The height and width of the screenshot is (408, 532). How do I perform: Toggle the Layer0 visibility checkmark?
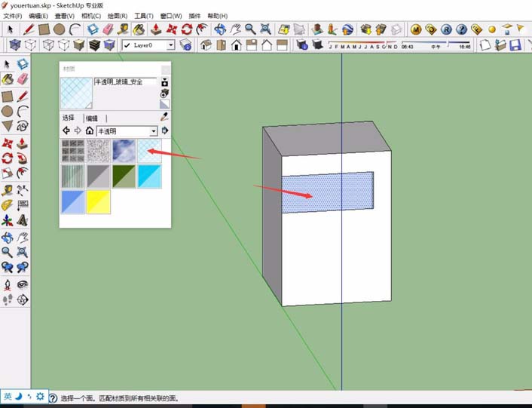127,45
